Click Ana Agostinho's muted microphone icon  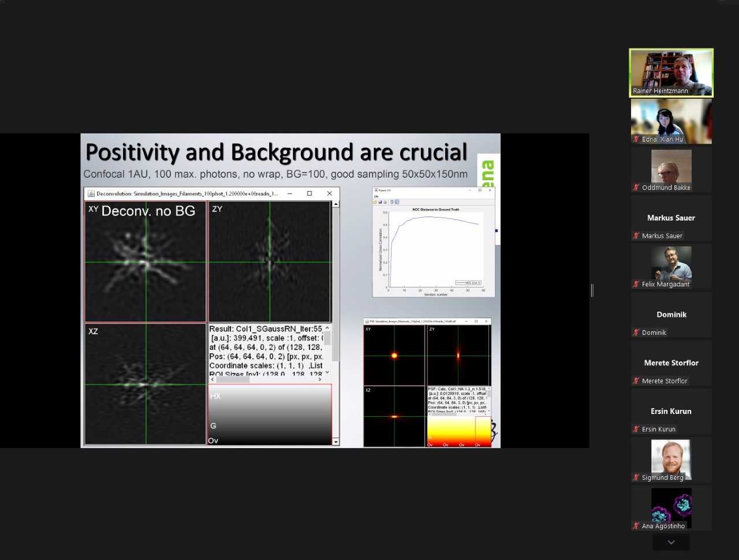tap(636, 526)
